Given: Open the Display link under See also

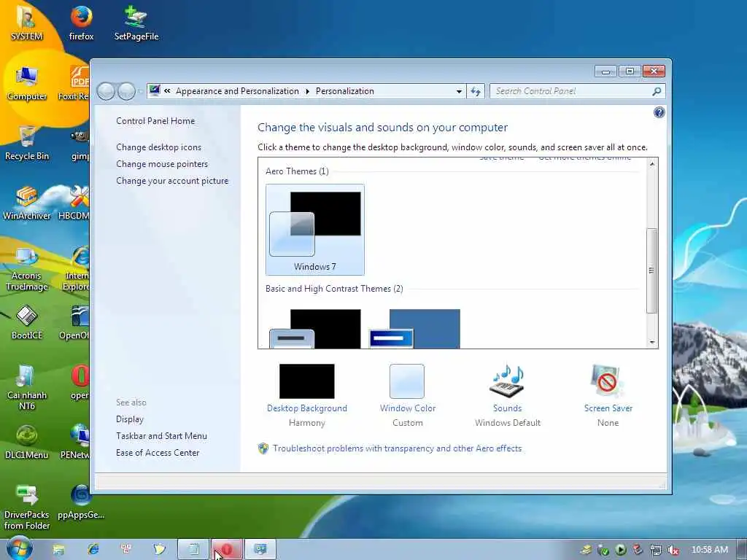Looking at the screenshot, I should point(130,419).
